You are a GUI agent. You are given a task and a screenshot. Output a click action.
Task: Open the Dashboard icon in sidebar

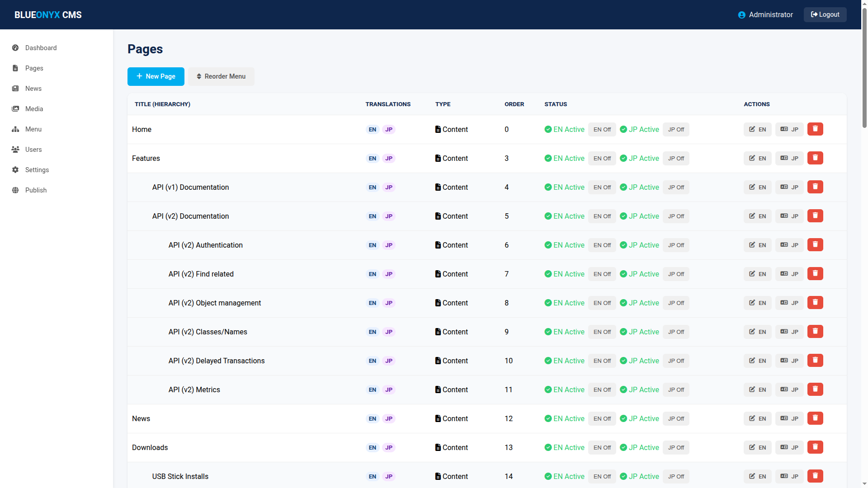pyautogui.click(x=15, y=48)
